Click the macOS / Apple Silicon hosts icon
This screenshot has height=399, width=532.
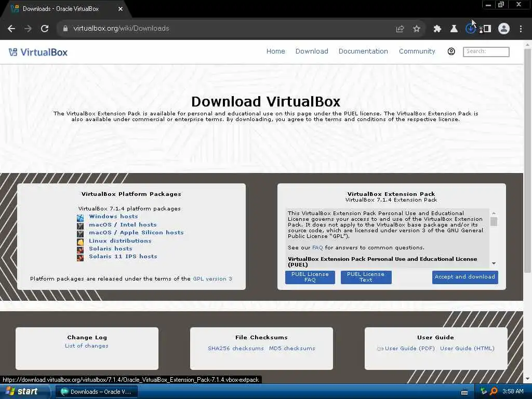[80, 234]
